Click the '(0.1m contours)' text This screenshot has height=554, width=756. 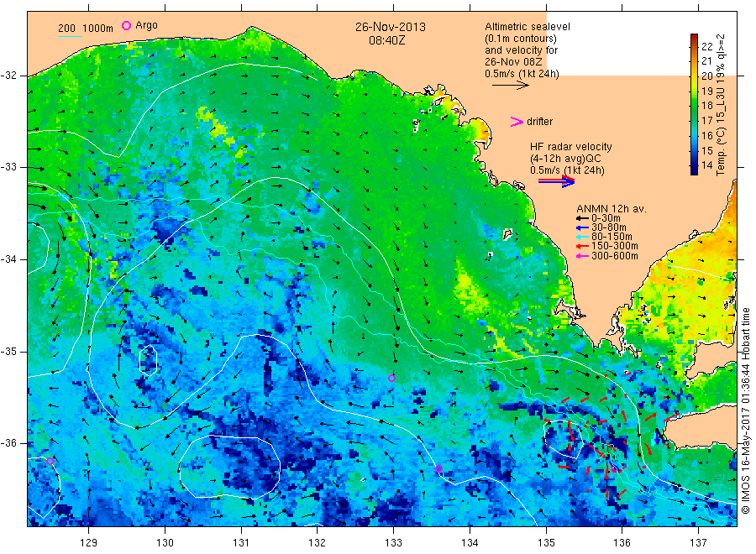(x=521, y=39)
